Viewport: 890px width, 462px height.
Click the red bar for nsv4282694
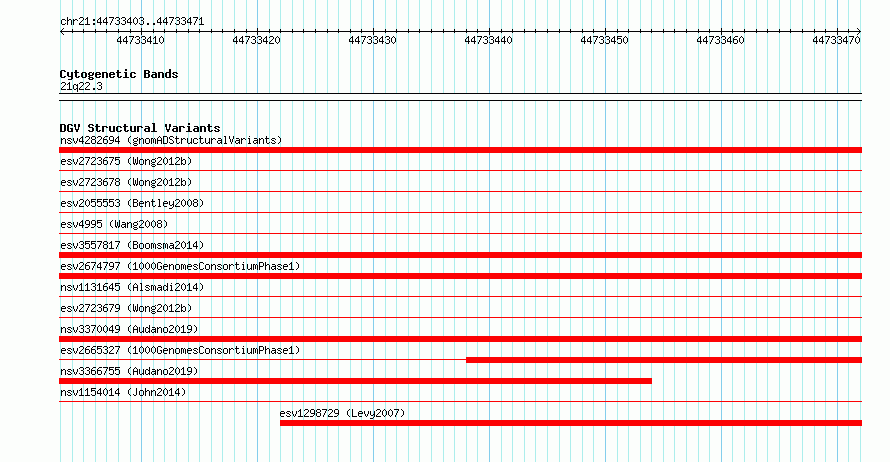pos(460,150)
